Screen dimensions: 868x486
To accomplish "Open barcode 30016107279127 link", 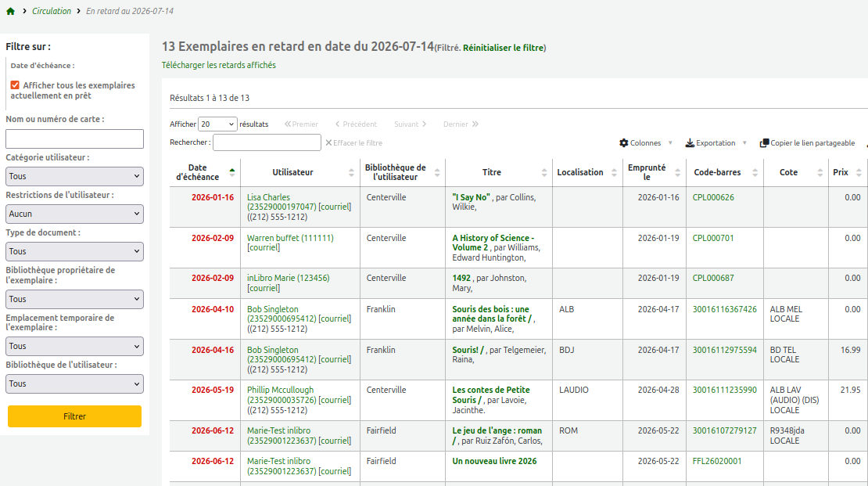I will coord(725,430).
